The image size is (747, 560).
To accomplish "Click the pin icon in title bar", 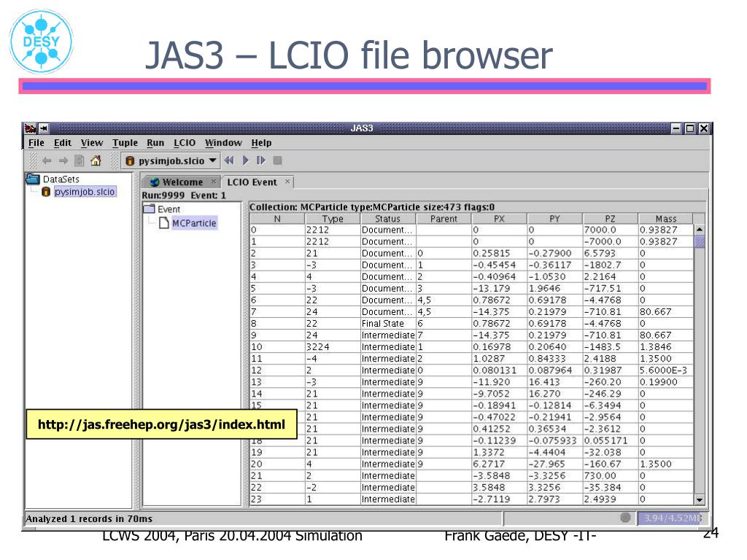I will pyautogui.click(x=44, y=128).
